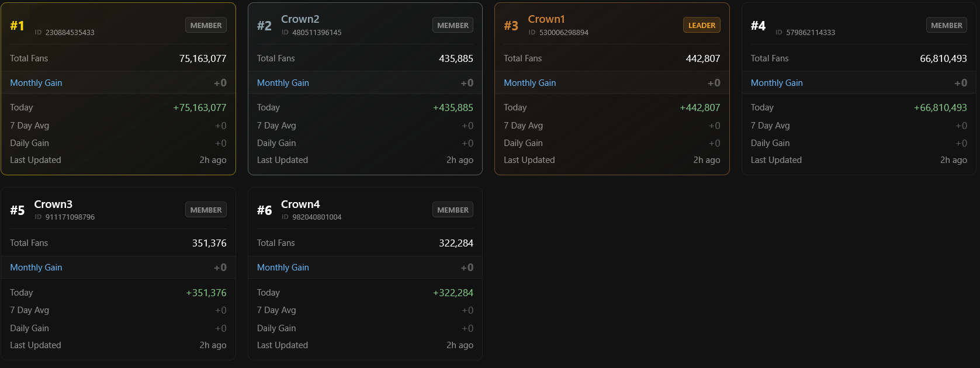This screenshot has height=368, width=980.
Task: Click the MEMBER badge on card #1
Action: (206, 25)
